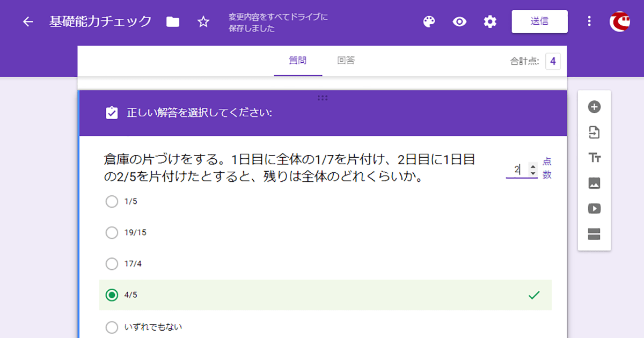The height and width of the screenshot is (338, 644).
Task: Import questions using the sidebar icon
Action: coord(594,132)
